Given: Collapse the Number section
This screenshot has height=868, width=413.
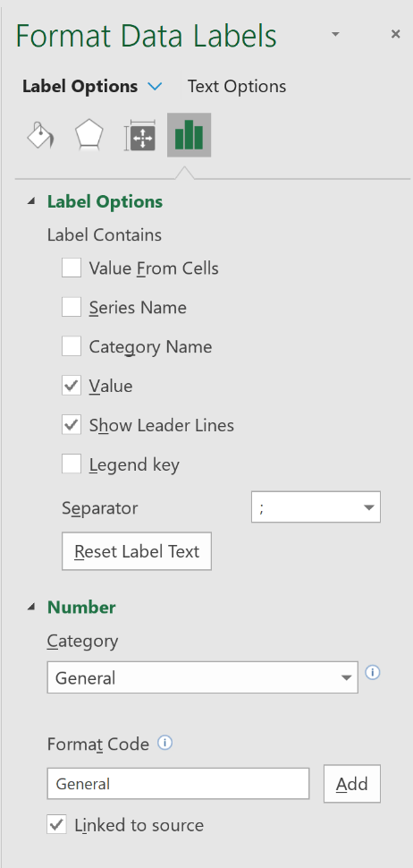Looking at the screenshot, I should 31,608.
